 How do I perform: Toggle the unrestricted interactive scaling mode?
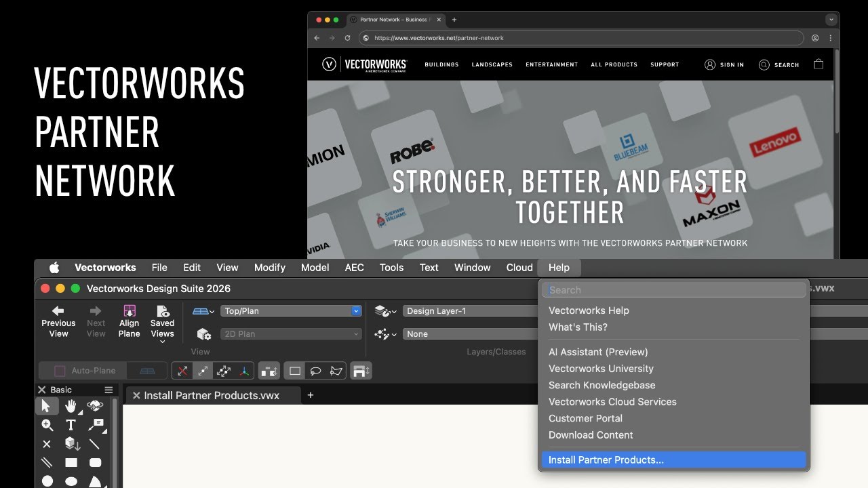point(223,371)
